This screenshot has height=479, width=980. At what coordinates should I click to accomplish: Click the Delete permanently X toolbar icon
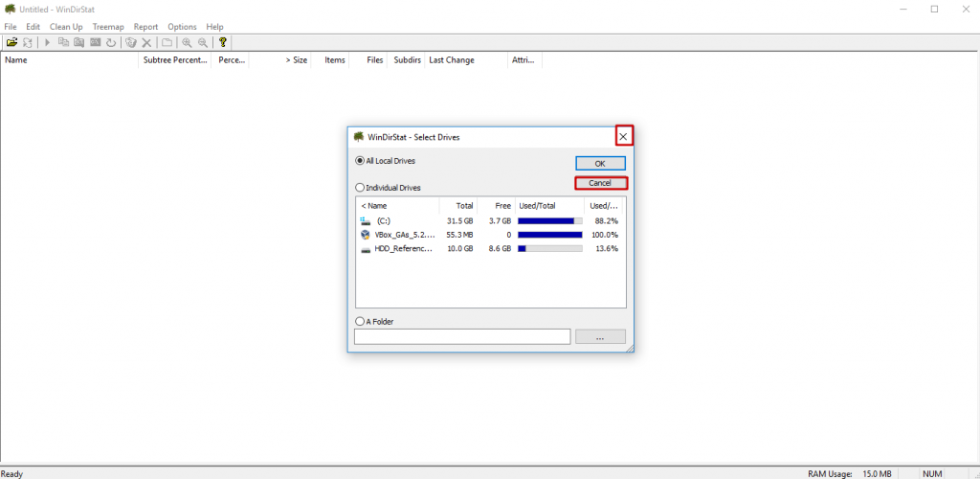pos(146,42)
